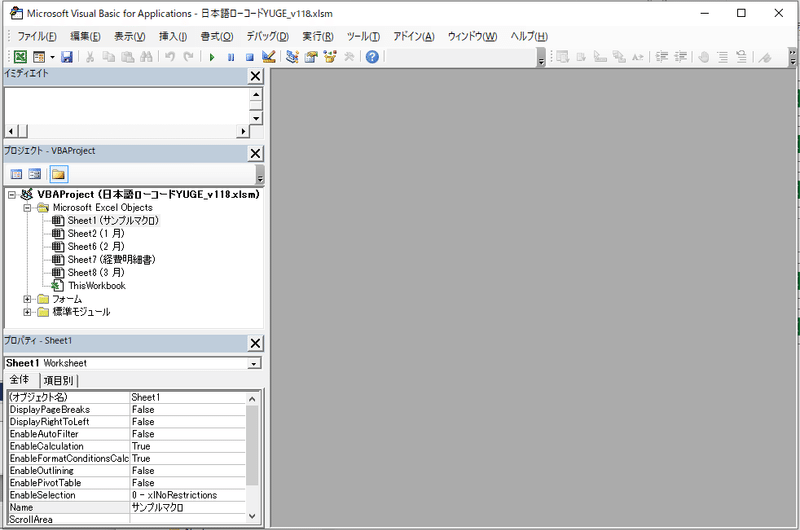
Task: Click the DisplayPageBreaks False value
Action: (187, 410)
